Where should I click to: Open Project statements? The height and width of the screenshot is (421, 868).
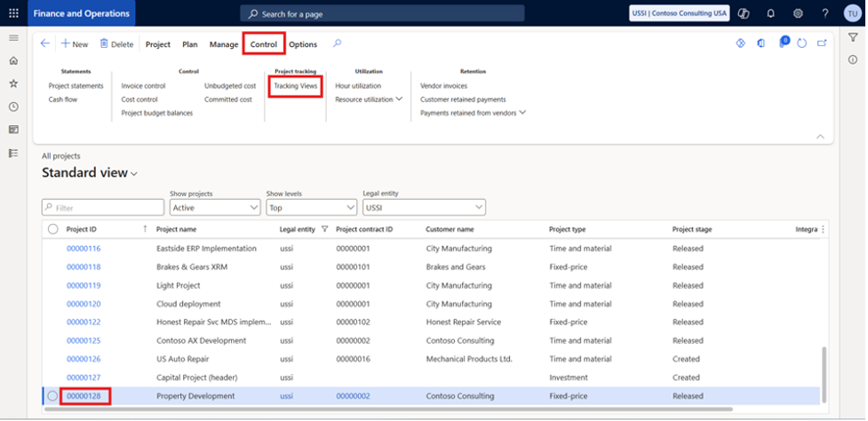point(76,86)
